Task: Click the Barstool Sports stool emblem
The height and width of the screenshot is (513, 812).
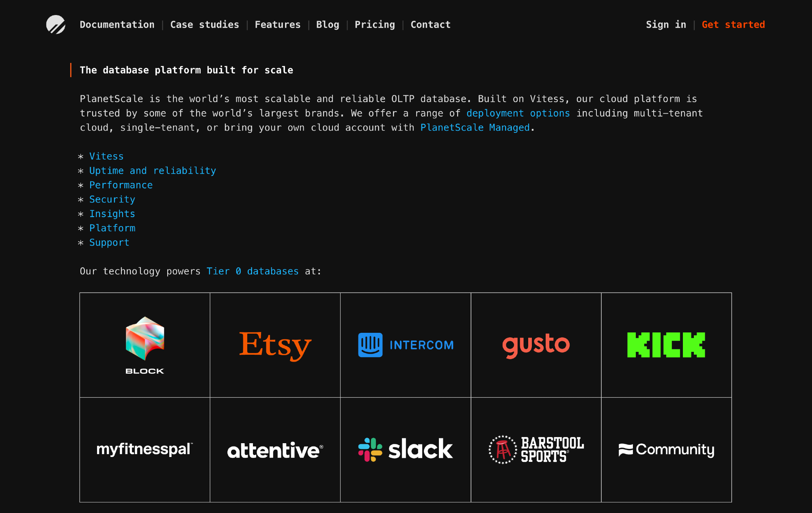Action: click(x=503, y=450)
